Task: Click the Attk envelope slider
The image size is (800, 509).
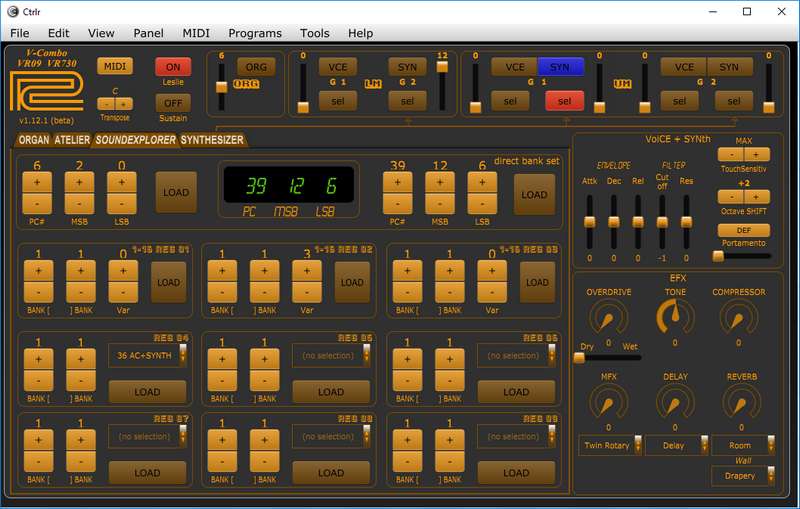Action: coord(589,220)
